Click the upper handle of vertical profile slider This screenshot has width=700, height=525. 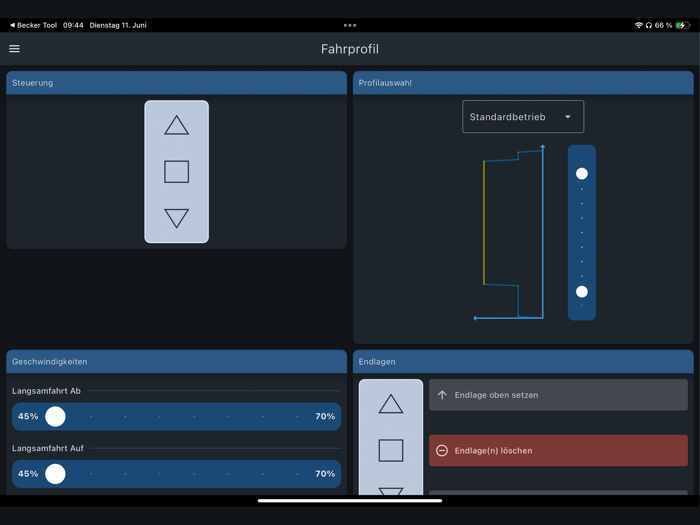point(582,174)
